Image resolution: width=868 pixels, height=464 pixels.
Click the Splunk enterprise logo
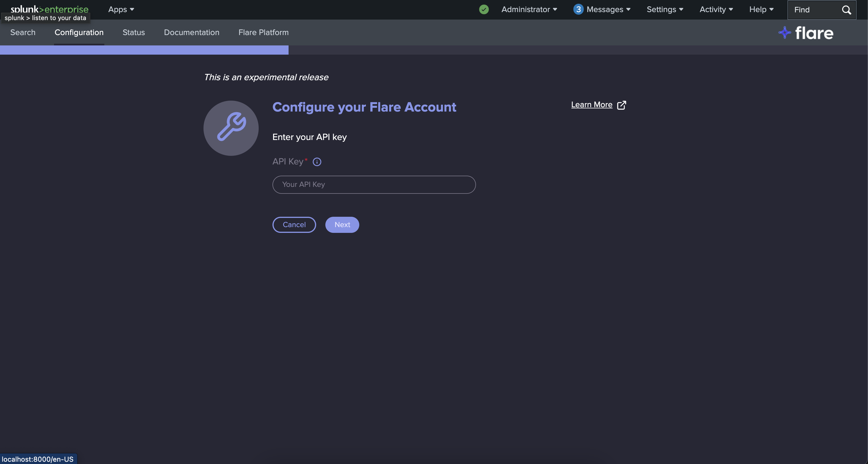tap(49, 9)
